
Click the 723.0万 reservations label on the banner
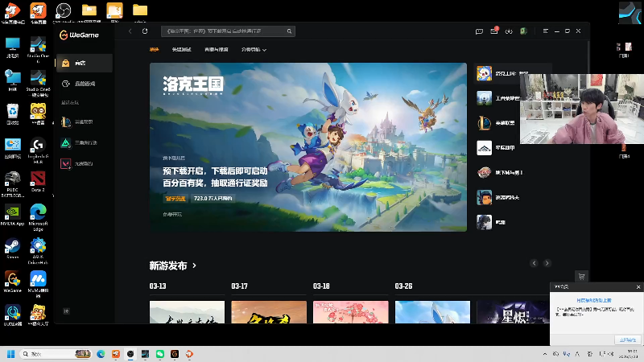click(x=213, y=199)
